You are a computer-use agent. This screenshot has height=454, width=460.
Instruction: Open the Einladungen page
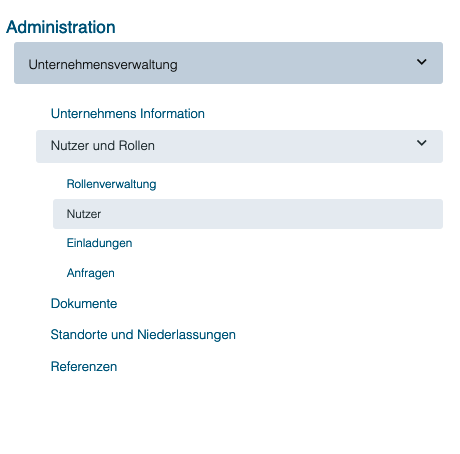click(99, 243)
